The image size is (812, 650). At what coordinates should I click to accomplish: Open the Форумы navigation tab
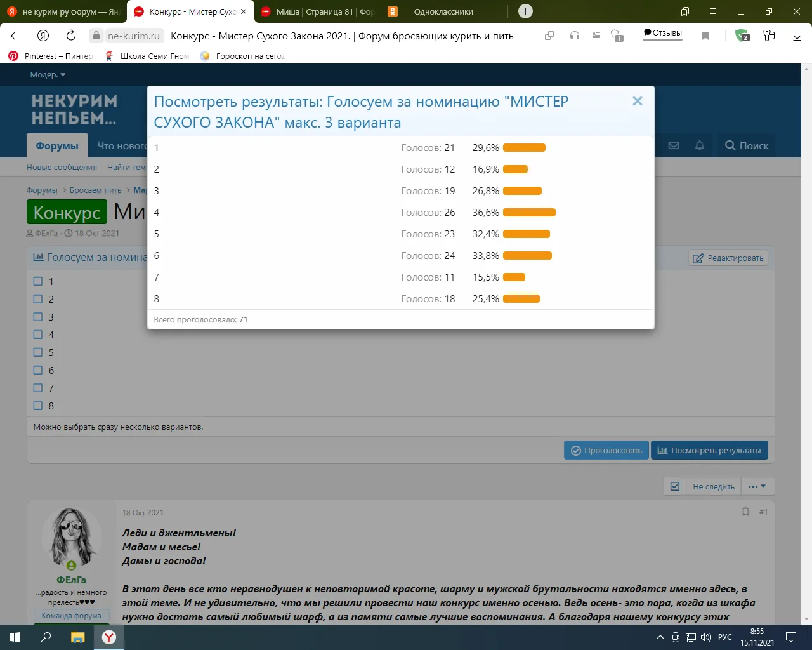[x=57, y=145]
